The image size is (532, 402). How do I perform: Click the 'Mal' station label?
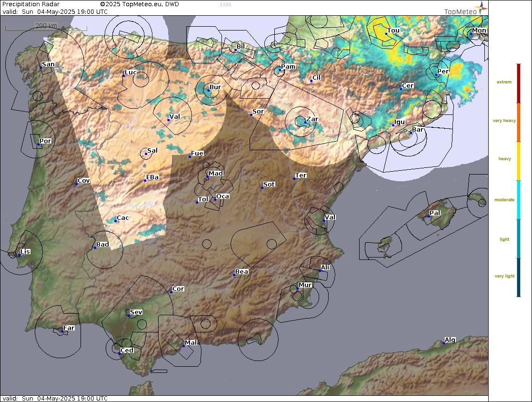191,342
